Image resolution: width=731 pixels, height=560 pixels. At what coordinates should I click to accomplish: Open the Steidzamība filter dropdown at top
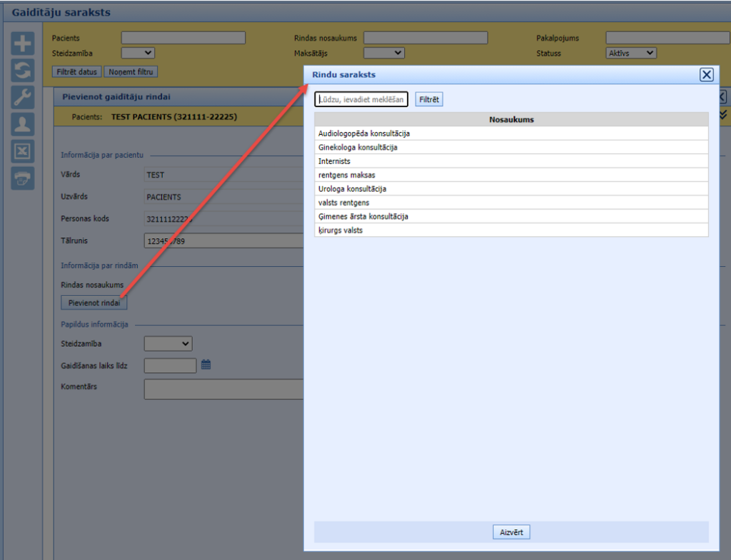click(x=138, y=53)
